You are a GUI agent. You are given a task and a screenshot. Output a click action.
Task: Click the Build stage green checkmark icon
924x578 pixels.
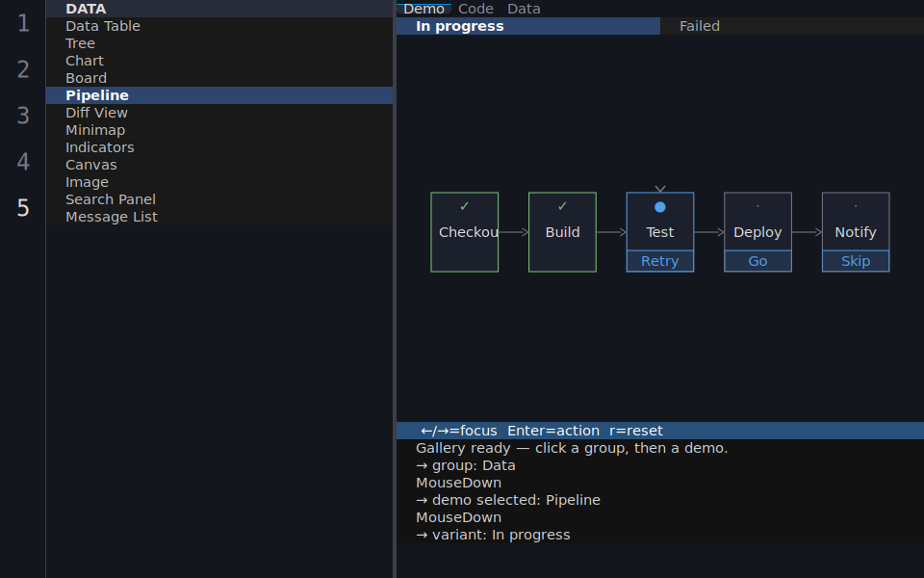click(562, 206)
